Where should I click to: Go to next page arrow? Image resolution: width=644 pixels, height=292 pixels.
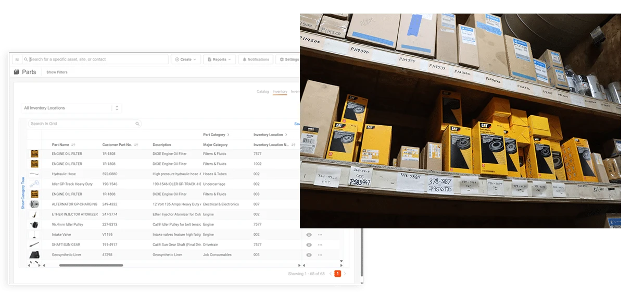click(x=345, y=274)
